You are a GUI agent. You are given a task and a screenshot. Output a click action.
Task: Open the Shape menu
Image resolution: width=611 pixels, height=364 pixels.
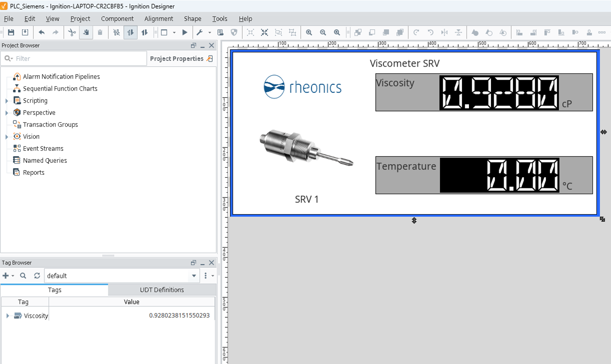[193, 19]
